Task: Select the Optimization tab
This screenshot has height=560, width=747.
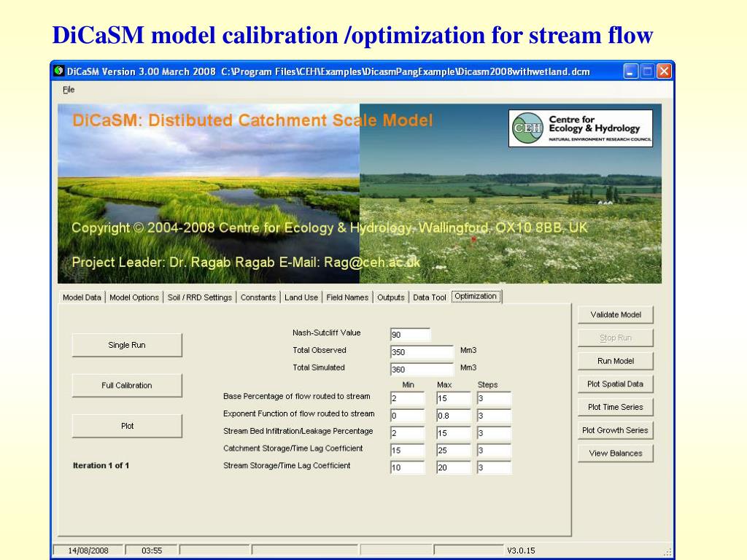Action: click(476, 296)
